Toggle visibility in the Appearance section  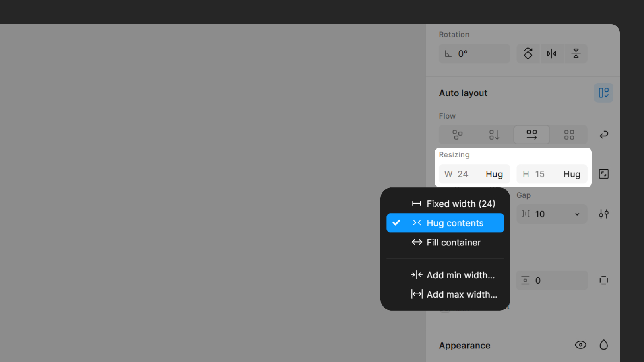[580, 345]
